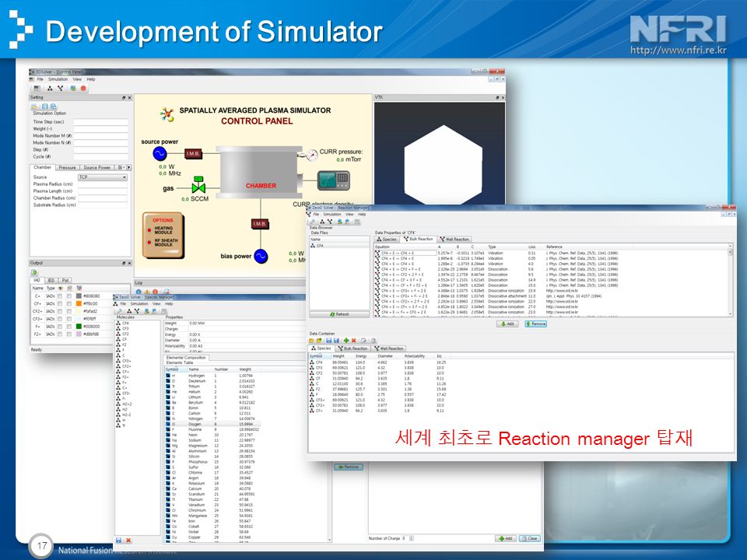Viewport: 747px width, 560px height.
Task: Click Add button below reaction table
Action: (x=507, y=324)
